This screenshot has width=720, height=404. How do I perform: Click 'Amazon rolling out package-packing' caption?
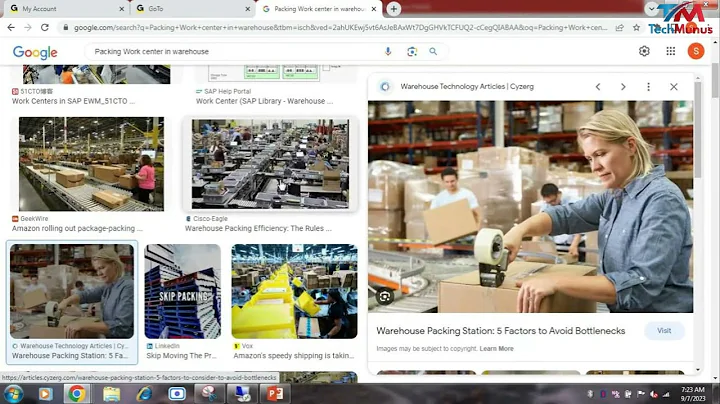pos(77,228)
